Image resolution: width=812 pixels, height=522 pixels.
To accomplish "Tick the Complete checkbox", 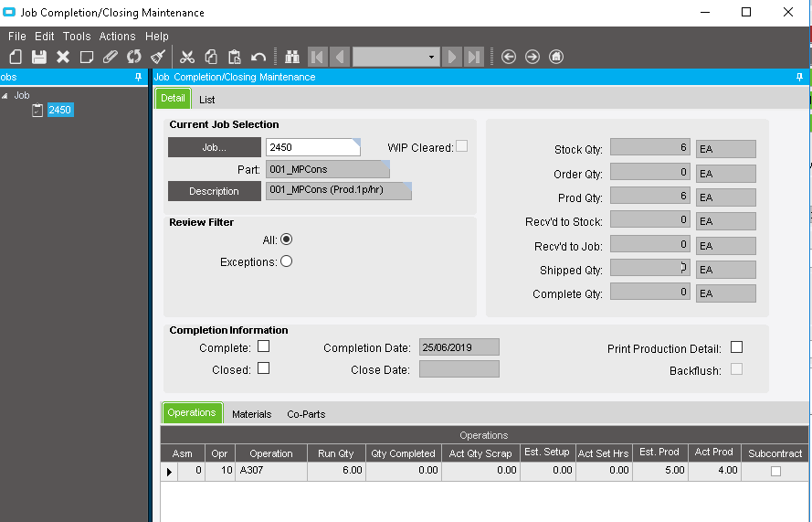I will coord(263,346).
